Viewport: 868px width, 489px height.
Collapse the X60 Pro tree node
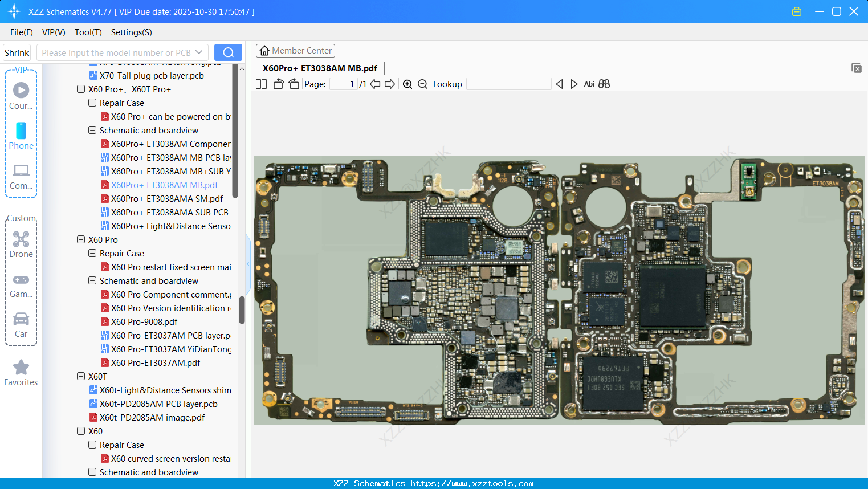(81, 240)
